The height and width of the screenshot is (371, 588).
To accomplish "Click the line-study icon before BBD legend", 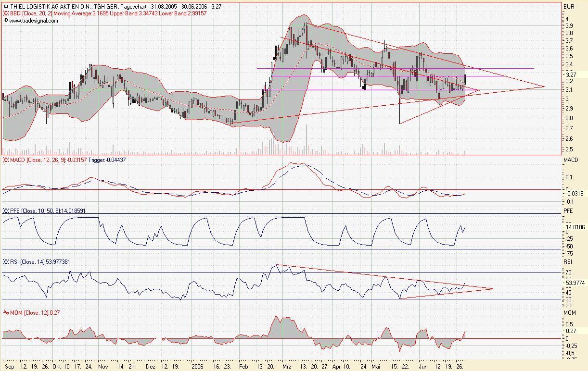I will point(6,14).
